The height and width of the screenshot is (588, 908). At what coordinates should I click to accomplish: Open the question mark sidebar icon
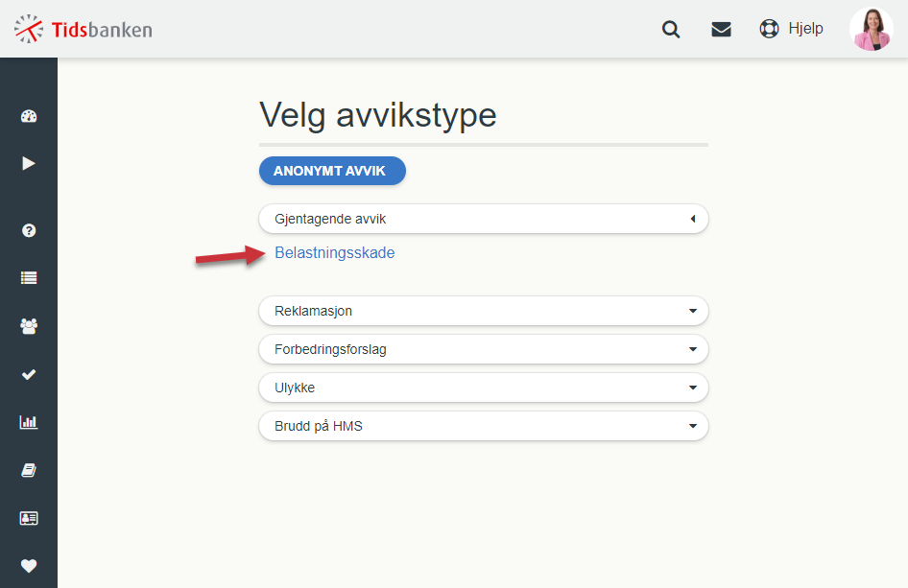29,230
